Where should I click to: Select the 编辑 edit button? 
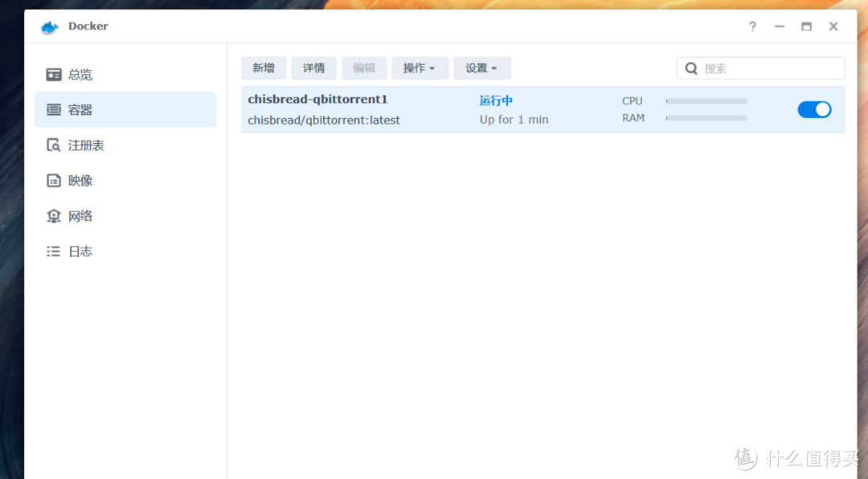[364, 68]
